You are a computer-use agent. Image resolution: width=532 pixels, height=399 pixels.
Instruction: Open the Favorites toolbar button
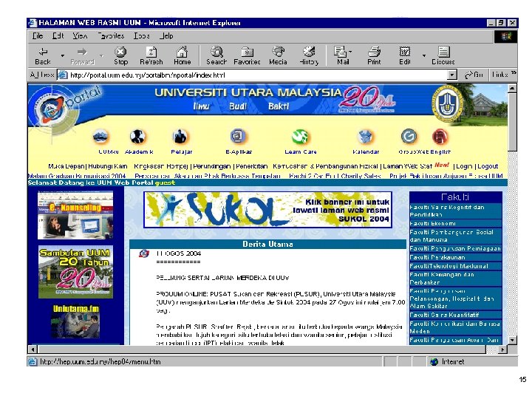tap(247, 56)
